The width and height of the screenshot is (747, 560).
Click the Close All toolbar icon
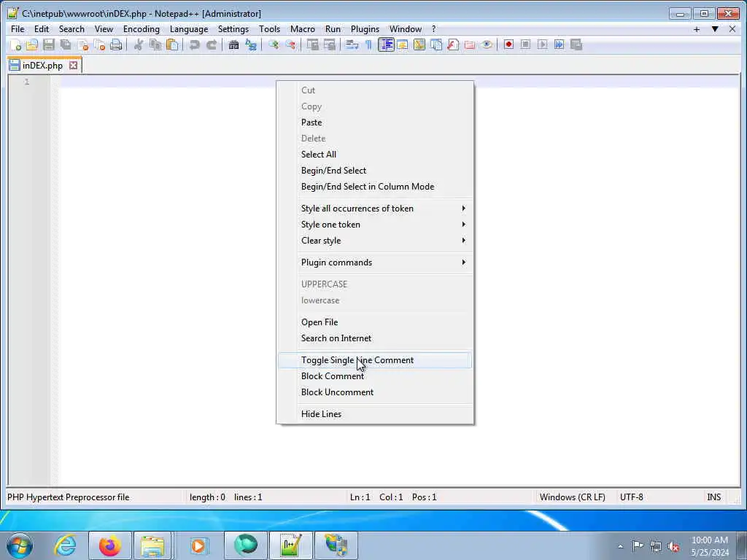pos(99,44)
